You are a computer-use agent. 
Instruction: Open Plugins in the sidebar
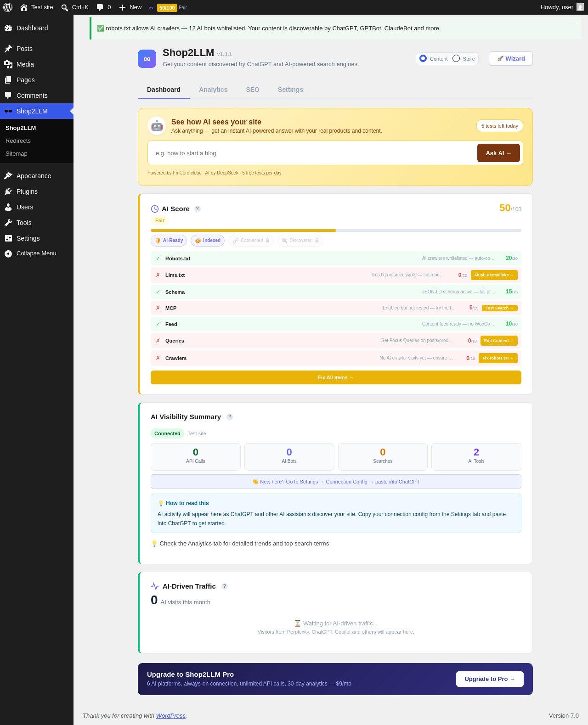tap(37, 191)
